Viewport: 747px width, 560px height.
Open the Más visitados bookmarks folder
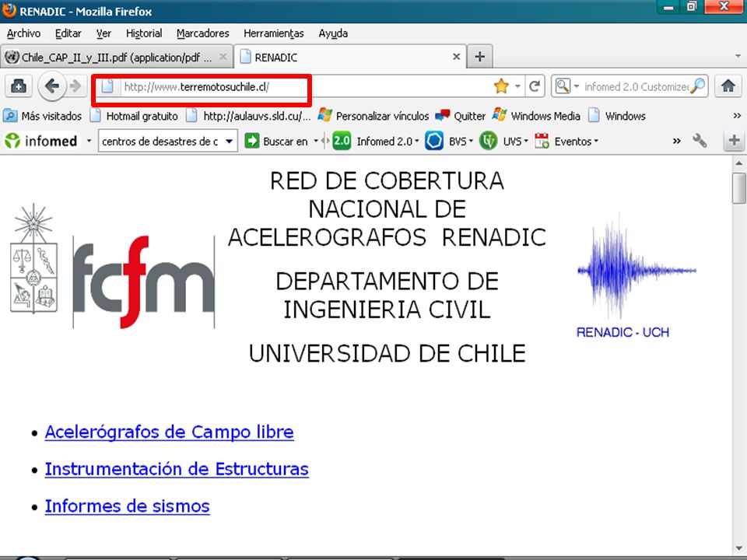click(x=42, y=116)
